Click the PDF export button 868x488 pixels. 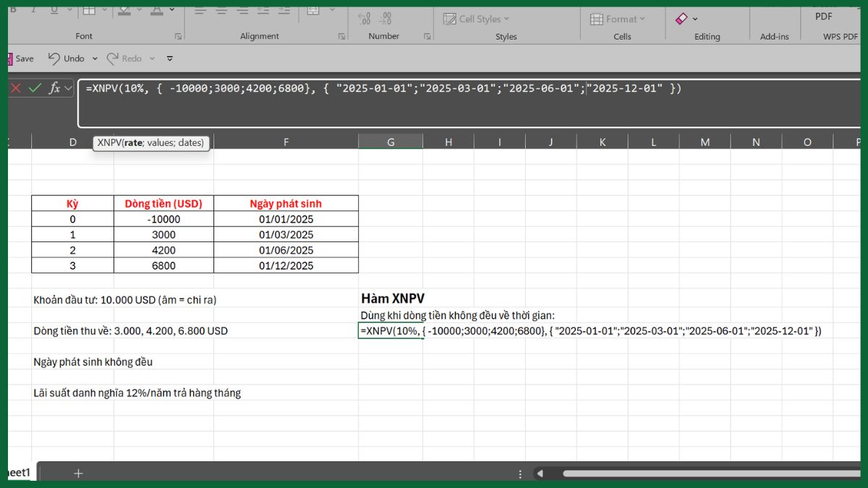[x=823, y=16]
